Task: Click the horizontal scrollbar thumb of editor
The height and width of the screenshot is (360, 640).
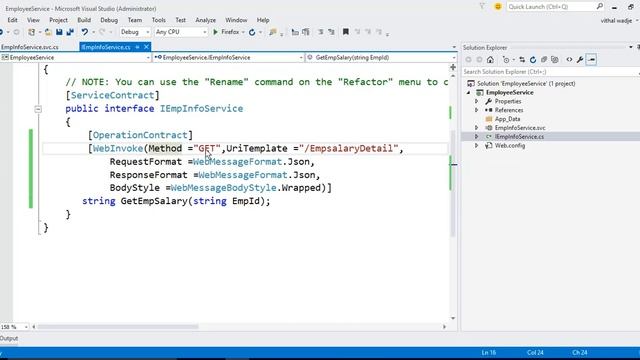Action: [x=118, y=327]
